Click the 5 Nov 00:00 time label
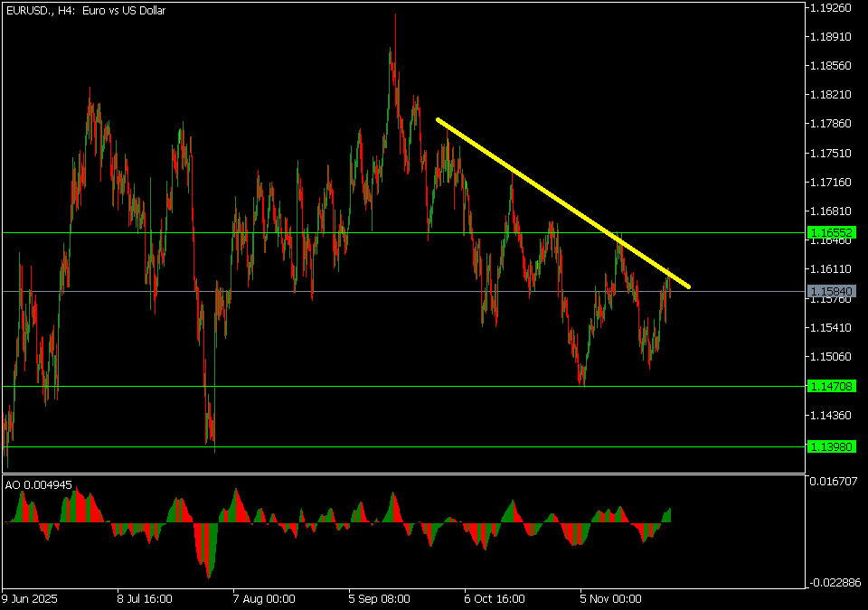This screenshot has height=610, width=868. point(610,598)
